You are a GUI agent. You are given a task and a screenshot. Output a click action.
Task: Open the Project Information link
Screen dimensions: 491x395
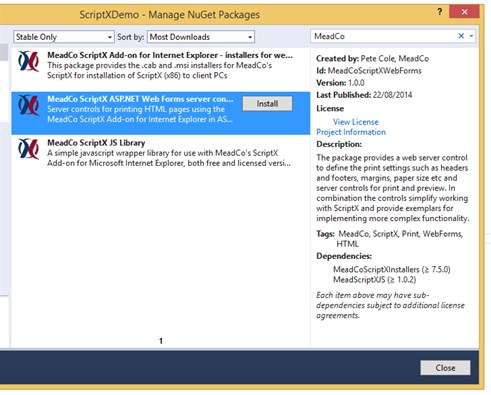(x=351, y=132)
